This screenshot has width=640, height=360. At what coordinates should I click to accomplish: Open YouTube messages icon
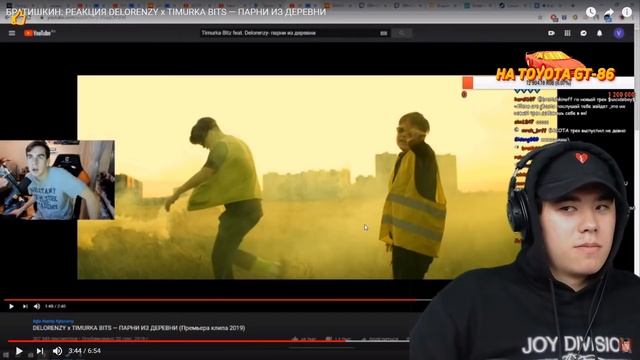point(584,33)
